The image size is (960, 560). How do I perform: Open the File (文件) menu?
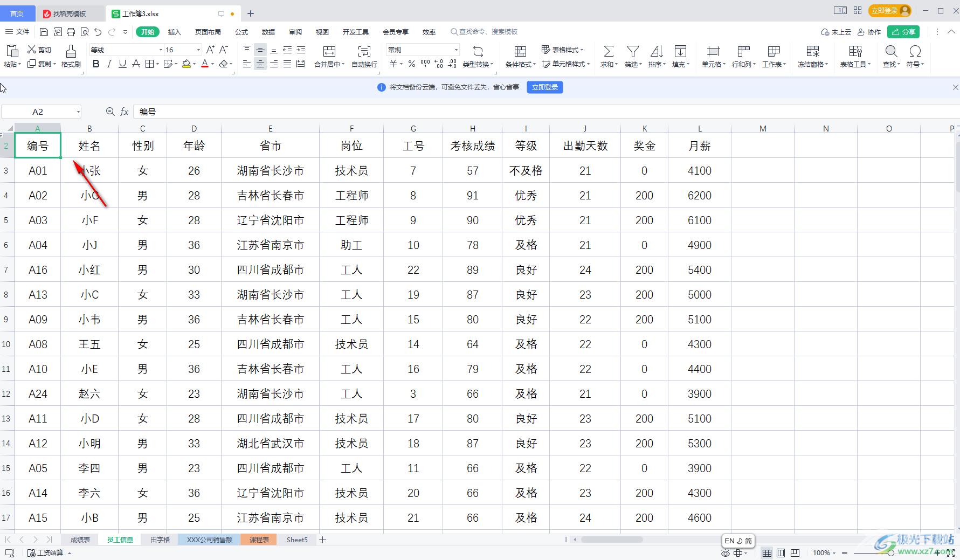(17, 32)
